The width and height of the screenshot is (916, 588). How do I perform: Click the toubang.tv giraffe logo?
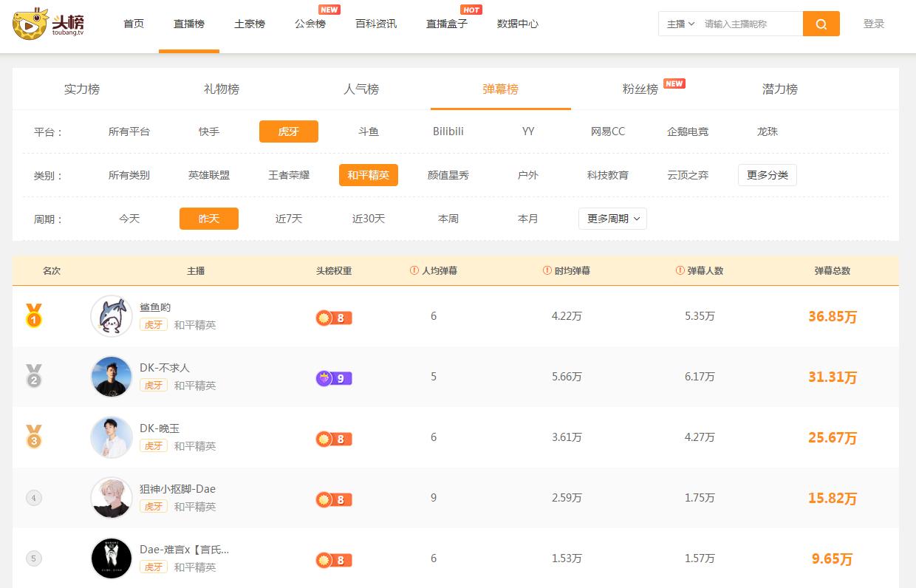pos(48,24)
